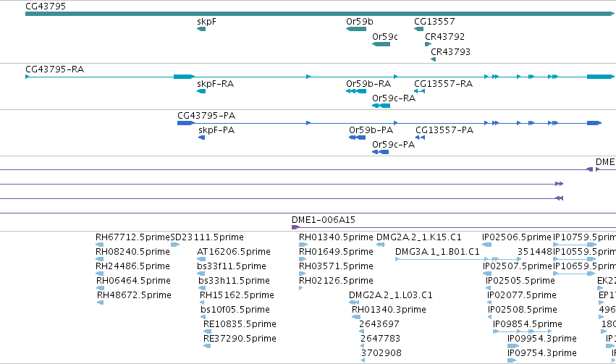Viewport: 616px width, 364px height.
Task: Click the RH02126.5prime EST label
Action: tap(336, 281)
